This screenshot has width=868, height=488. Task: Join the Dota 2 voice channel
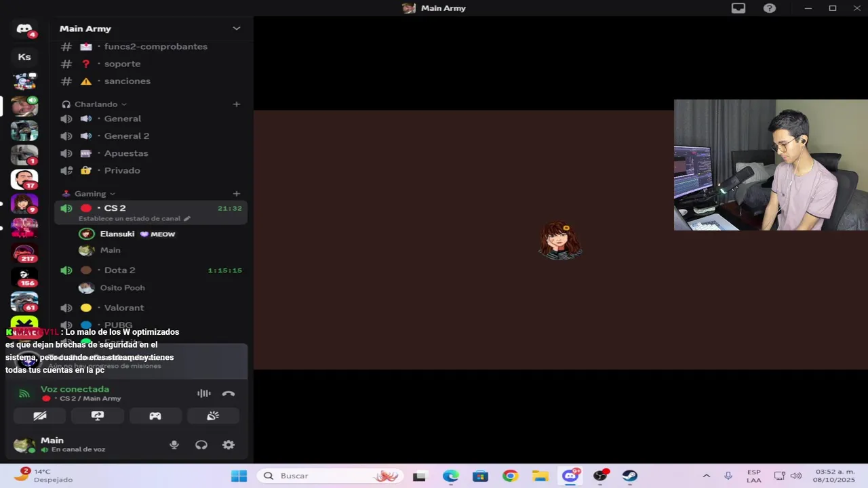[151, 270]
